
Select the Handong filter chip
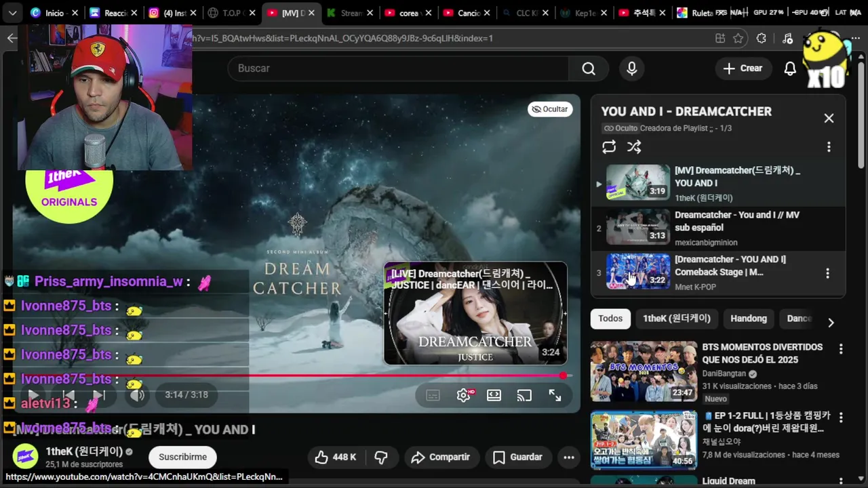click(749, 319)
